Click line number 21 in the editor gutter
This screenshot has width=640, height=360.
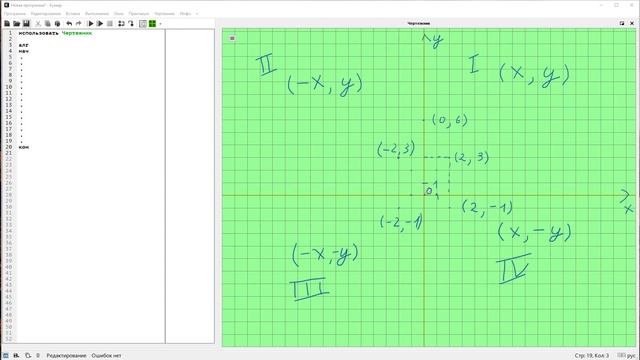pyautogui.click(x=9, y=153)
